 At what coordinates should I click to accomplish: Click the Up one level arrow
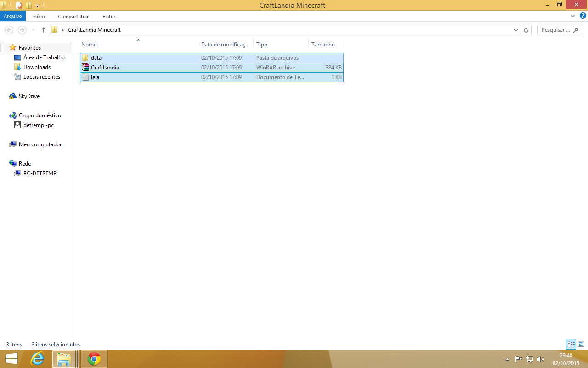(44, 30)
